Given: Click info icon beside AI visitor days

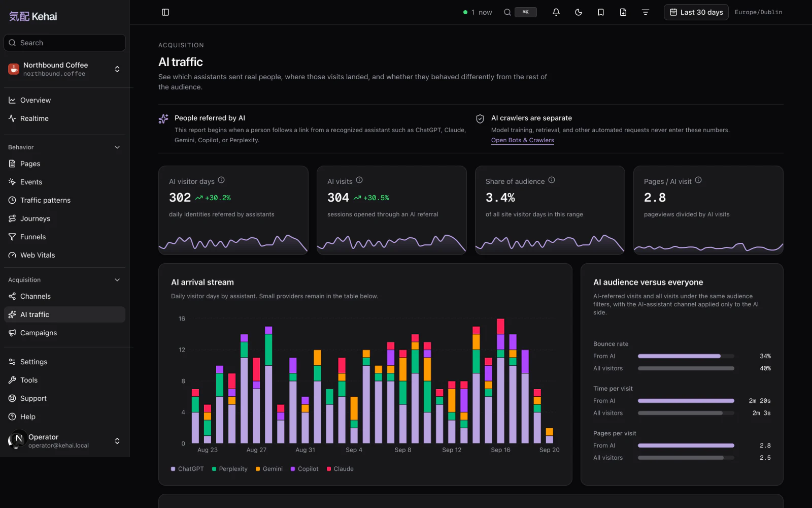Looking at the screenshot, I should 221,180.
